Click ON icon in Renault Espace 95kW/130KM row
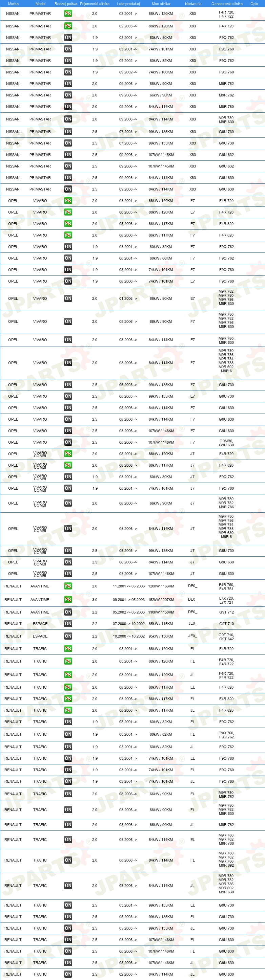 tap(68, 636)
